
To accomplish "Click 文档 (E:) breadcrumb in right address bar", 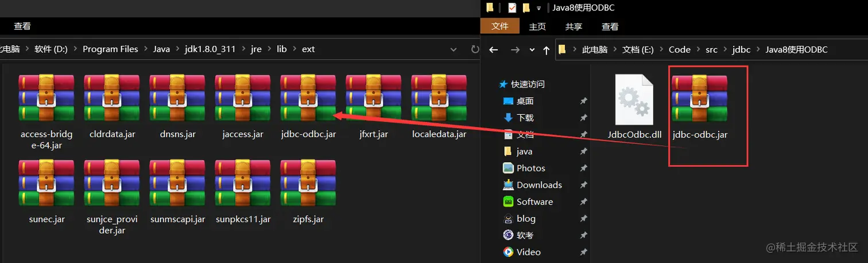I will (x=639, y=50).
